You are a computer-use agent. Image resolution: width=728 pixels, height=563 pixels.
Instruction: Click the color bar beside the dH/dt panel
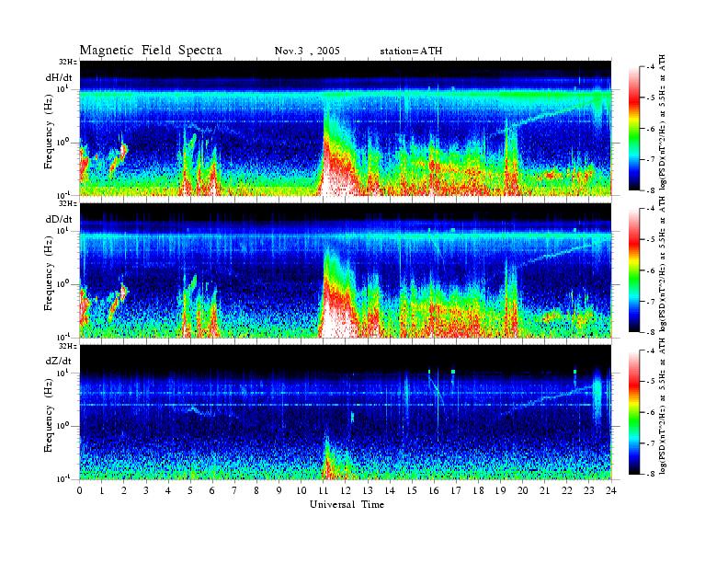coord(633,129)
